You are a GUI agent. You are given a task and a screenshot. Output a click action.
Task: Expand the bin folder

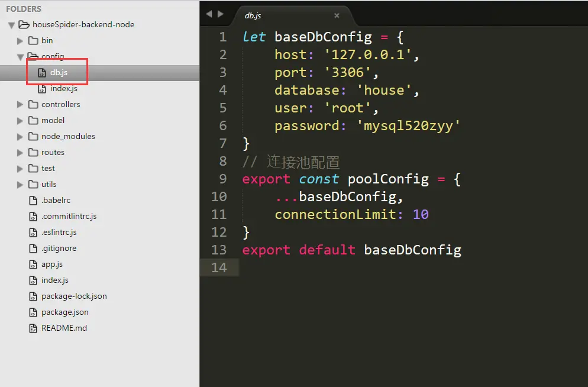coord(20,41)
